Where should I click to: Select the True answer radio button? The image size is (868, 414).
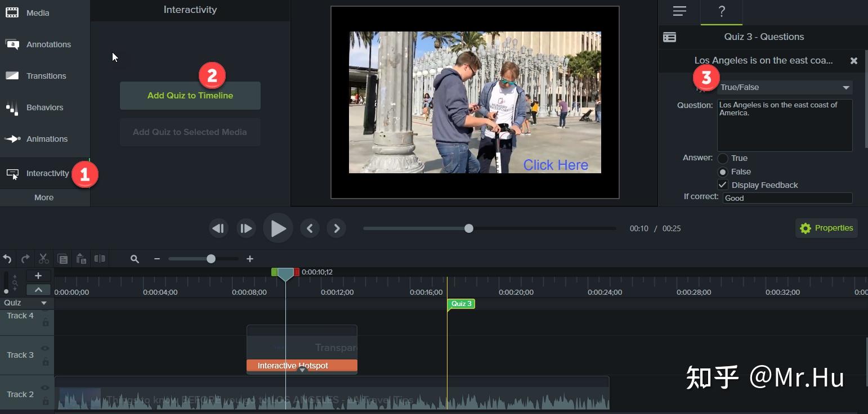click(x=723, y=159)
